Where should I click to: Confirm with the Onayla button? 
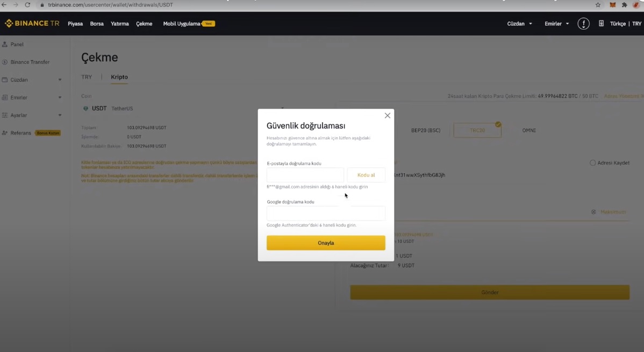click(x=326, y=243)
